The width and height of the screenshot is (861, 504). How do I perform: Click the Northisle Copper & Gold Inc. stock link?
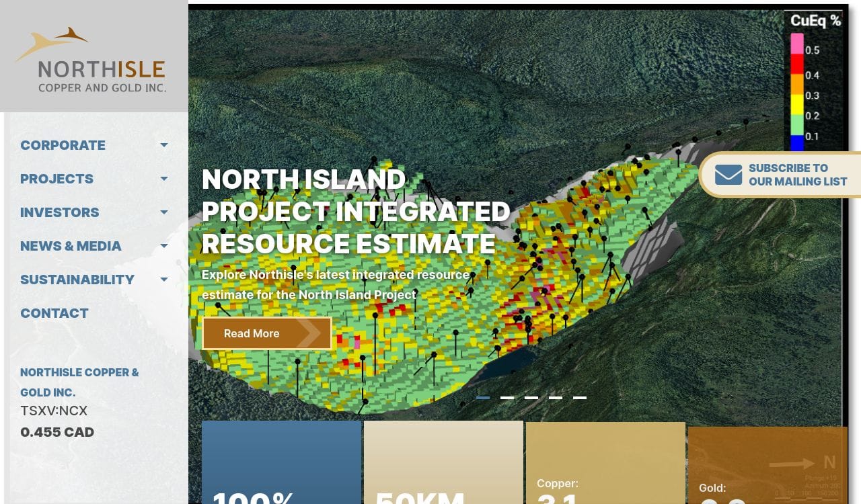click(79, 382)
